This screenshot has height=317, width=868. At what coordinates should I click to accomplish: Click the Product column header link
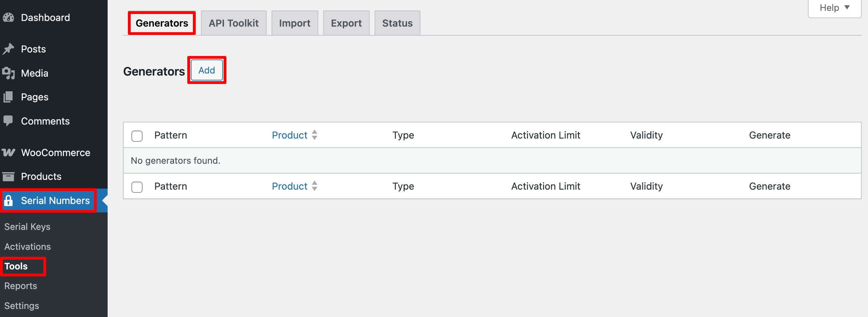tap(290, 135)
